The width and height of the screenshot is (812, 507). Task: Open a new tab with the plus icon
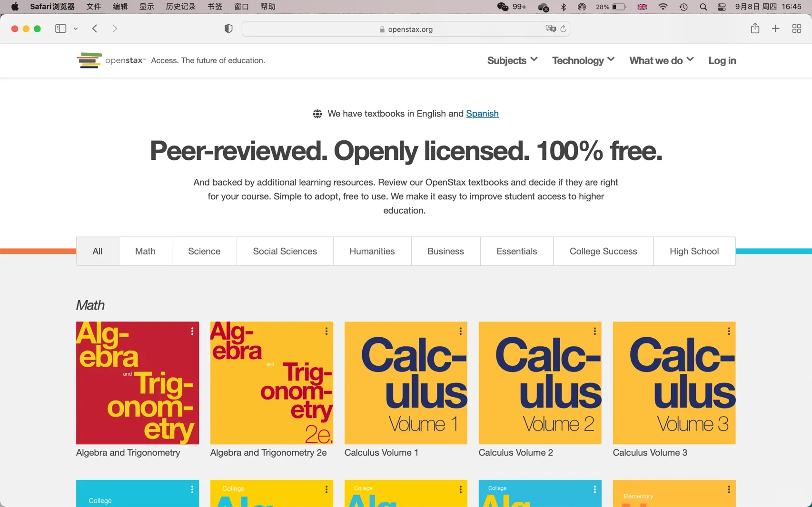775,29
